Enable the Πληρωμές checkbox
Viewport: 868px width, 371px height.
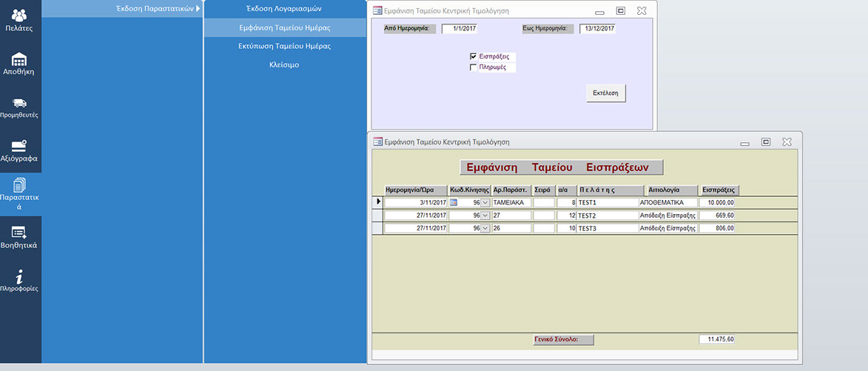click(x=474, y=67)
